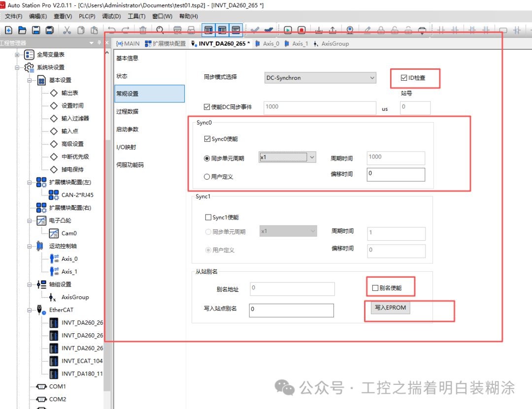This screenshot has height=409, width=532.
Task: Click the EtherCAT master tree icon
Action: (x=41, y=310)
